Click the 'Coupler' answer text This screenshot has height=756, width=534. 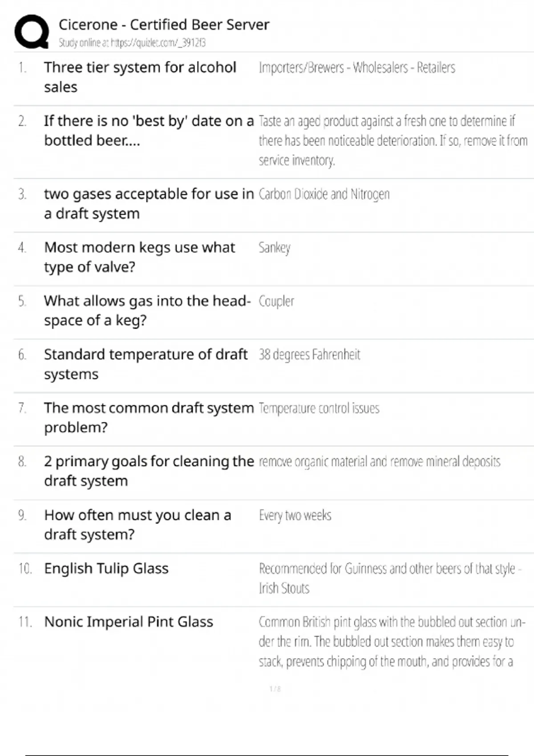tap(276, 301)
